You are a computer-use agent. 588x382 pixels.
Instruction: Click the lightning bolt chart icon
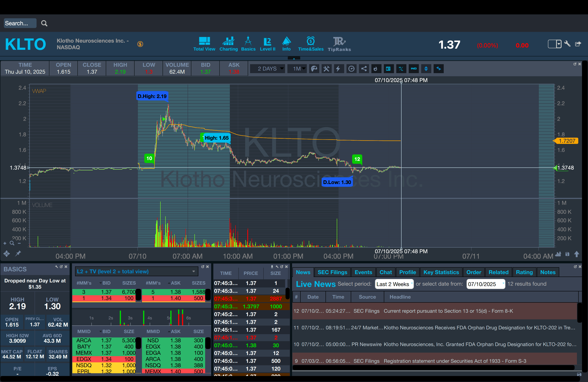click(x=338, y=69)
